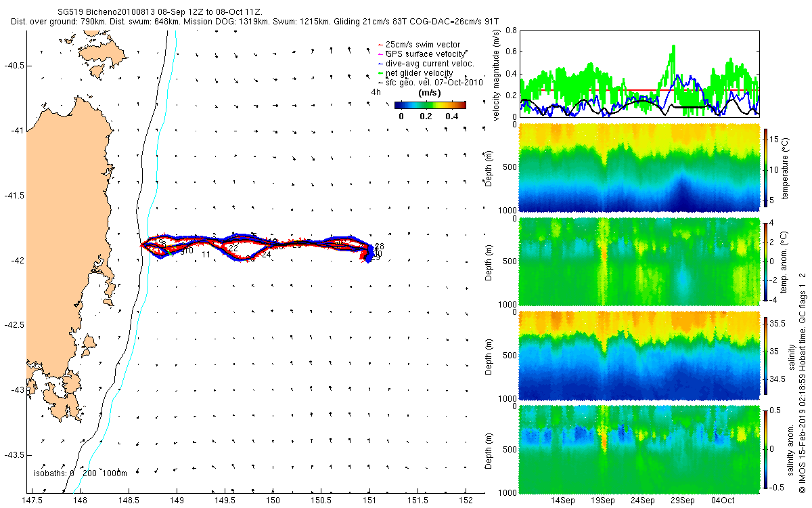Click the '0.2' tick under velocity colorbar

point(426,117)
